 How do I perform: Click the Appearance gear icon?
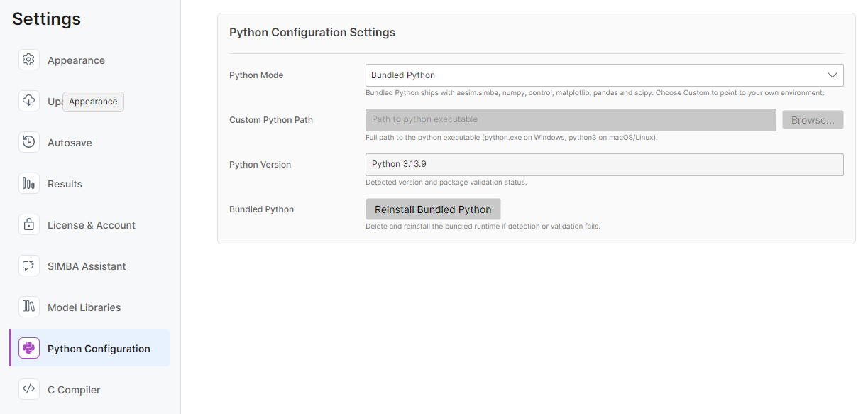(29, 60)
